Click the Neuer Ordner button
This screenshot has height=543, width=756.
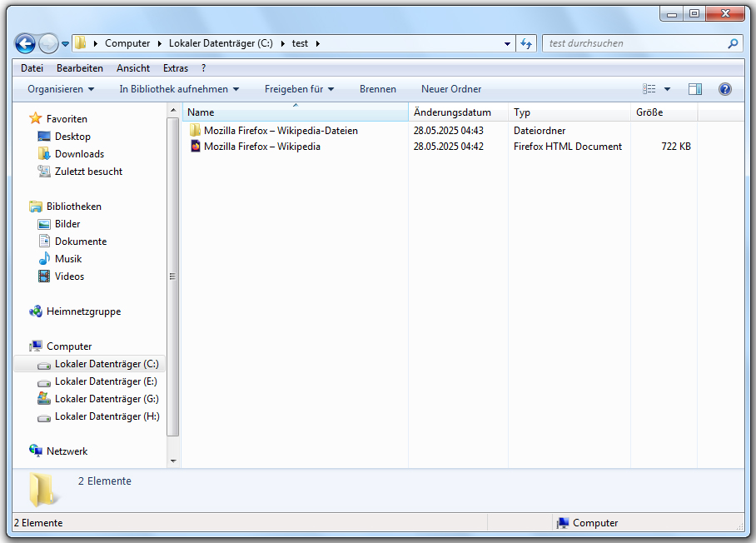(451, 89)
